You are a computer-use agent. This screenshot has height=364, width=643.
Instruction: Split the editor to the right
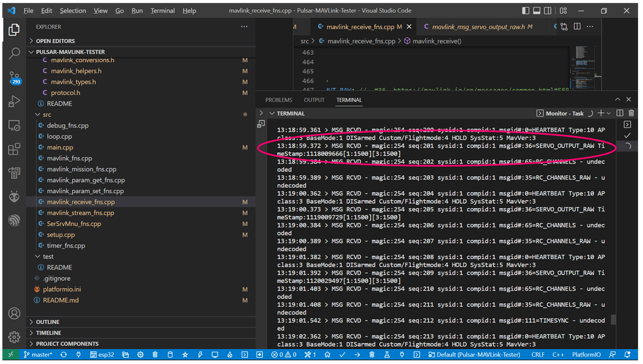tap(577, 27)
